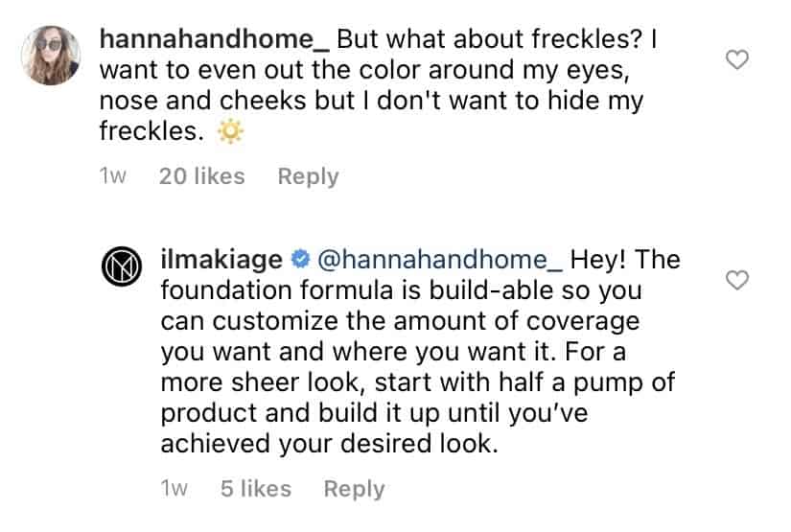Follow the @hannahandhome_ mention in the reply
Image resolution: width=791 pixels, height=532 pixels.
tap(440, 260)
